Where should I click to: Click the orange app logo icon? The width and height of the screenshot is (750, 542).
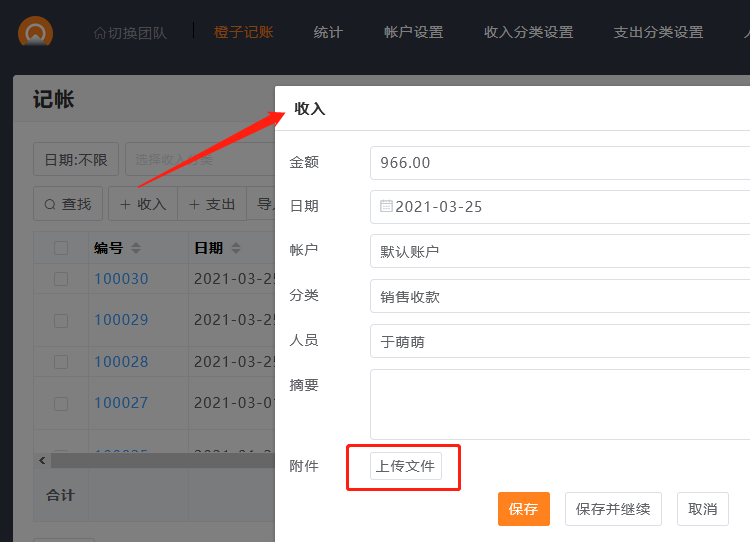click(x=36, y=32)
